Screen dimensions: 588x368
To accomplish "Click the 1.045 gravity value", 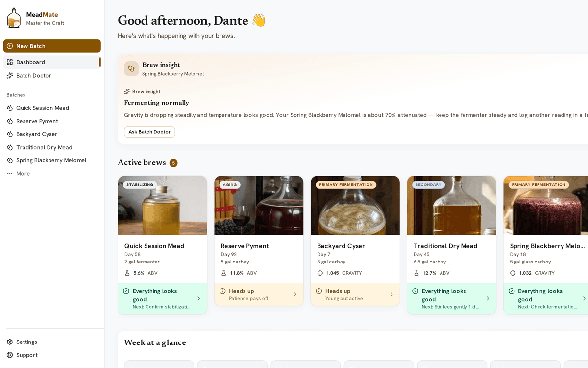I will (x=333, y=273).
